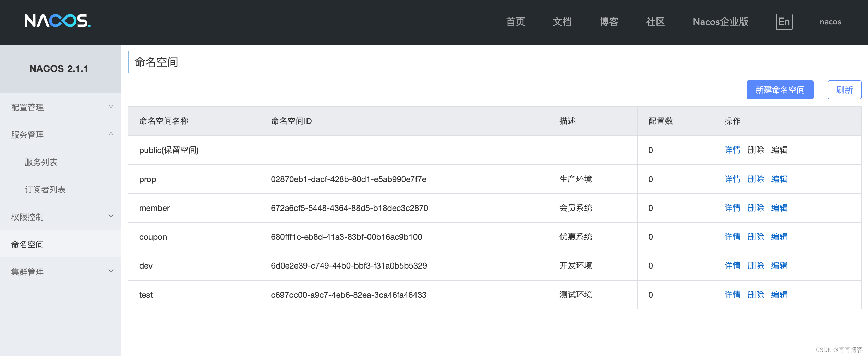The width and height of the screenshot is (868, 356).
Task: Open 详情 for dev namespace
Action: tap(732, 265)
